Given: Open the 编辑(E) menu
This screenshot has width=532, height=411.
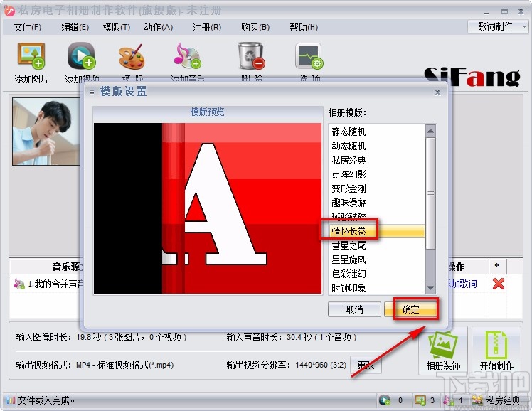Looking at the screenshot, I should [75, 27].
